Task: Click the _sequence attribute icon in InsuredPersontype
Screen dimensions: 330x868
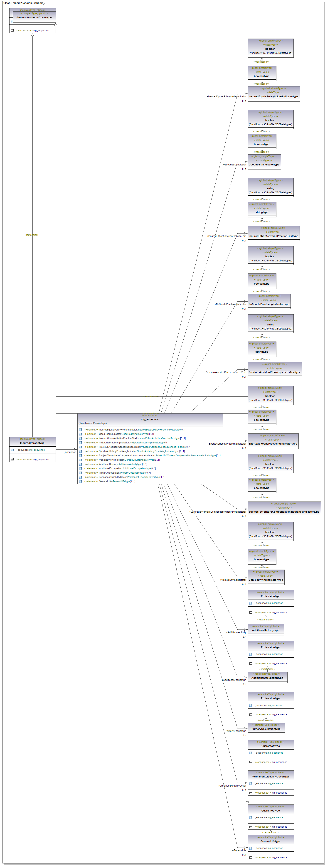Action: coord(12,450)
